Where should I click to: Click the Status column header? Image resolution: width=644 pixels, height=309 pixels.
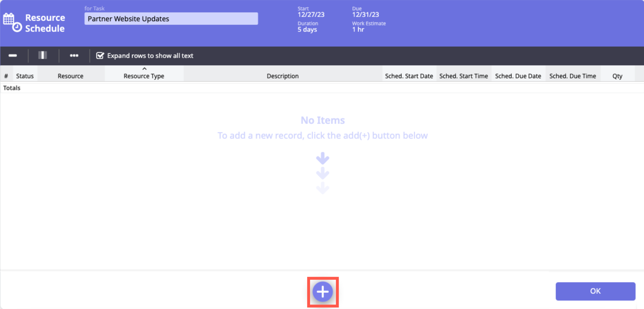(25, 76)
